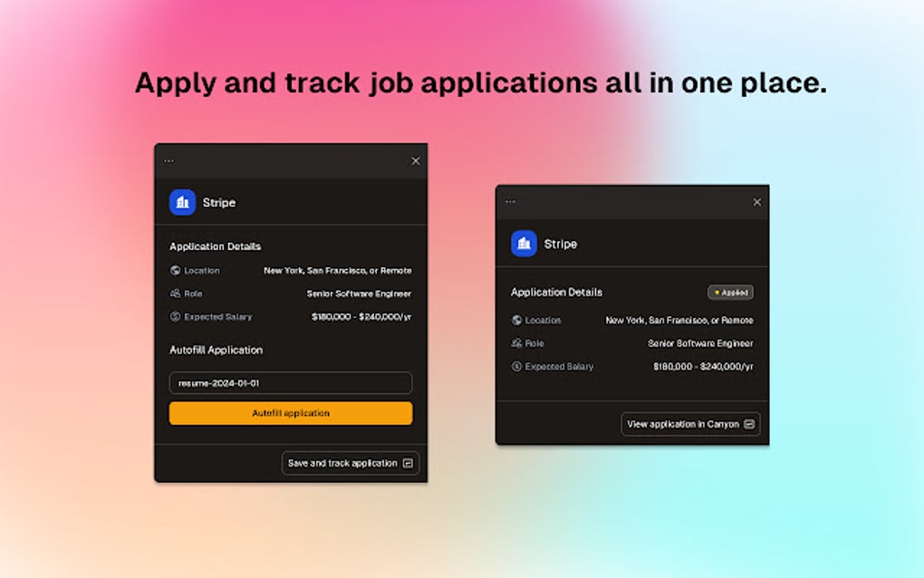Click the Stripe name in left panel
Screen dimensions: 924x578
[x=219, y=203]
